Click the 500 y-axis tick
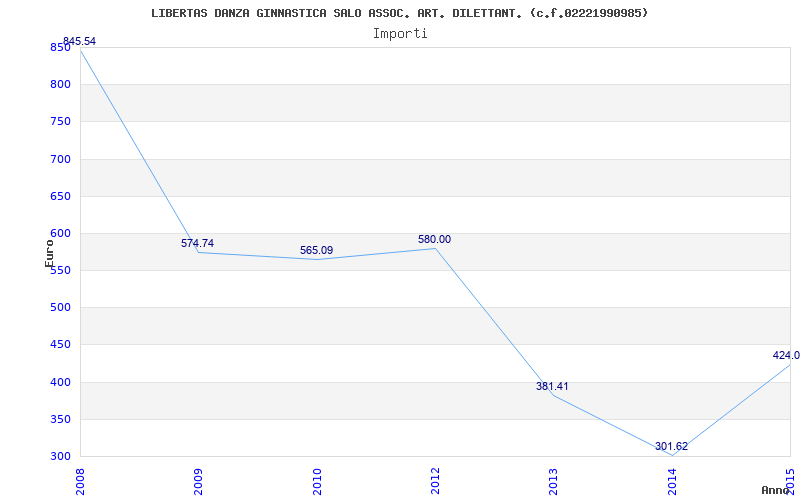The width and height of the screenshot is (800, 500). (x=60, y=308)
